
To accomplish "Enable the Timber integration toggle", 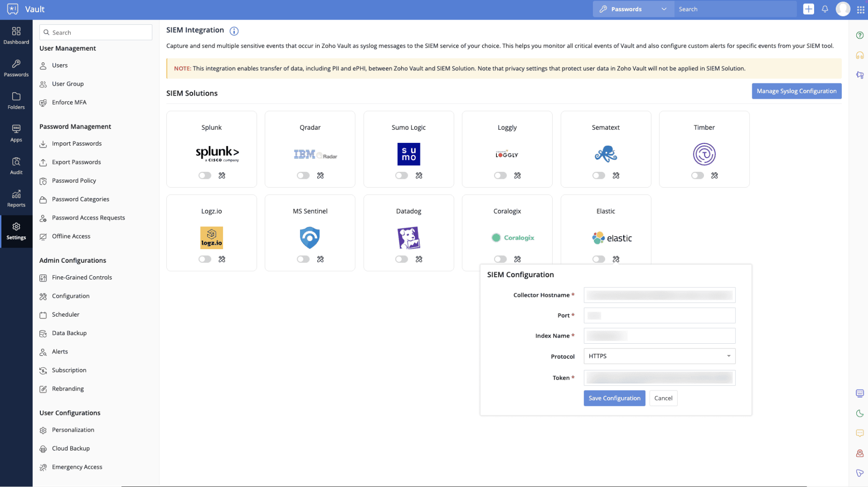I will 697,176.
